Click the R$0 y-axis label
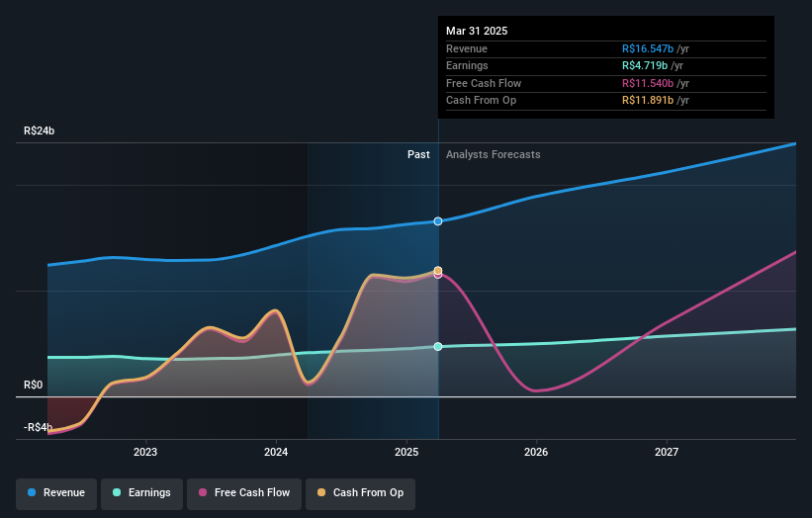This screenshot has height=518, width=812. tap(34, 385)
